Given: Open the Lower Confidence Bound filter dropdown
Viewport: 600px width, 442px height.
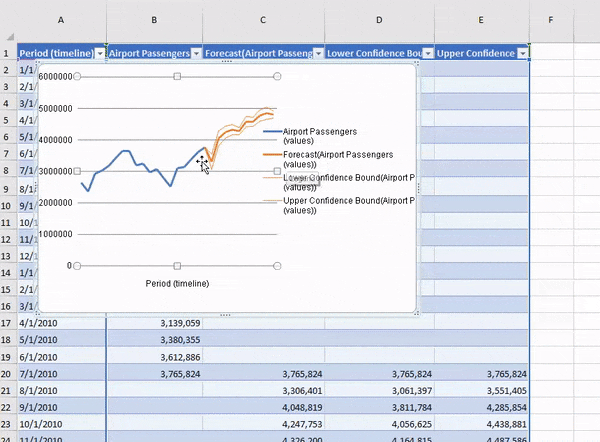Looking at the screenshot, I should [x=428, y=54].
